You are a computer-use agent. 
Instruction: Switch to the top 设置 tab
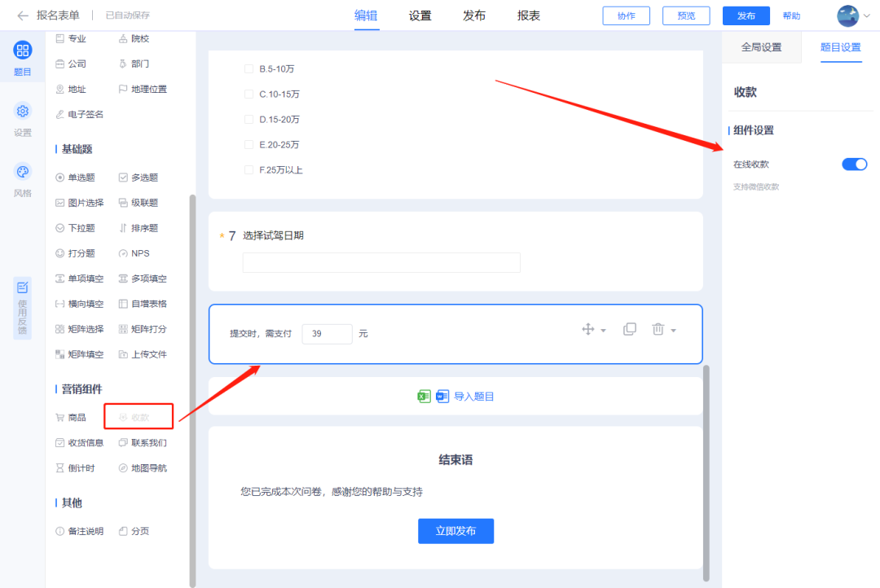point(420,15)
